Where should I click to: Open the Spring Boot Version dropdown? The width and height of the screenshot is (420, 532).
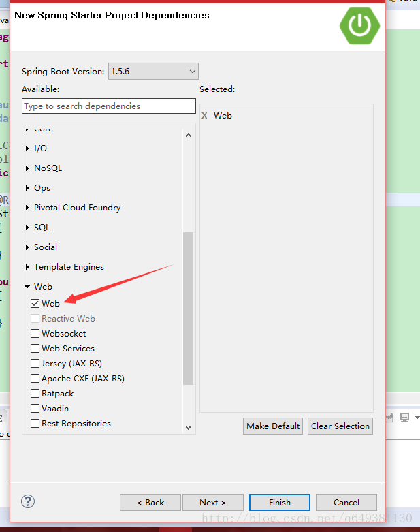pyautogui.click(x=153, y=72)
